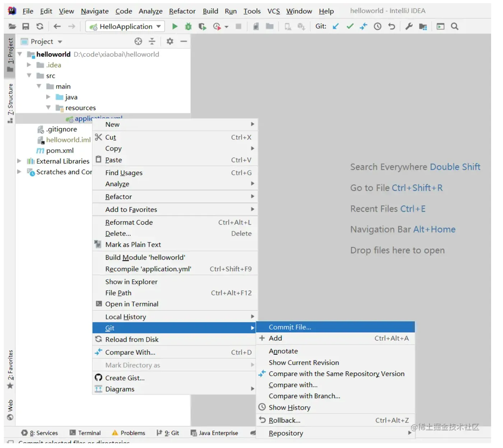Click the Back navigation arrow
The width and height of the screenshot is (503, 448).
coord(57,27)
